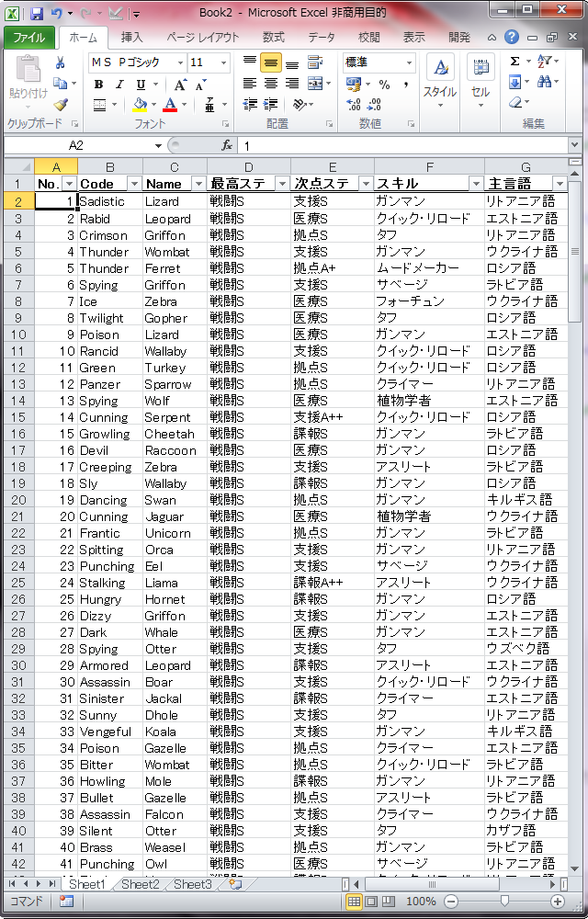This screenshot has height=919, width=588.
Task: Align text right
Action: point(291,84)
